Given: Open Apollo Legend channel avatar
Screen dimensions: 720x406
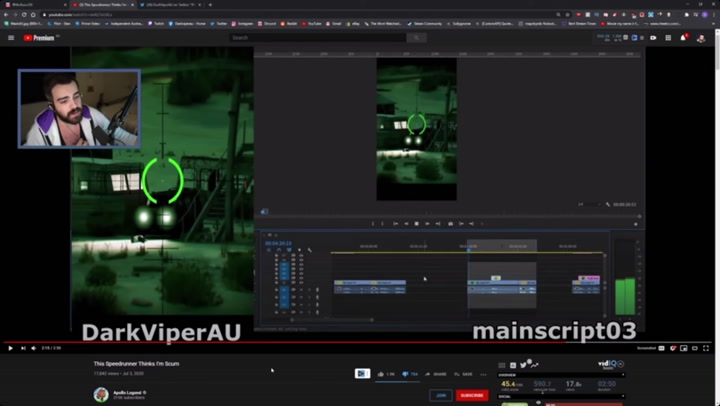Looking at the screenshot, I should tap(101, 395).
